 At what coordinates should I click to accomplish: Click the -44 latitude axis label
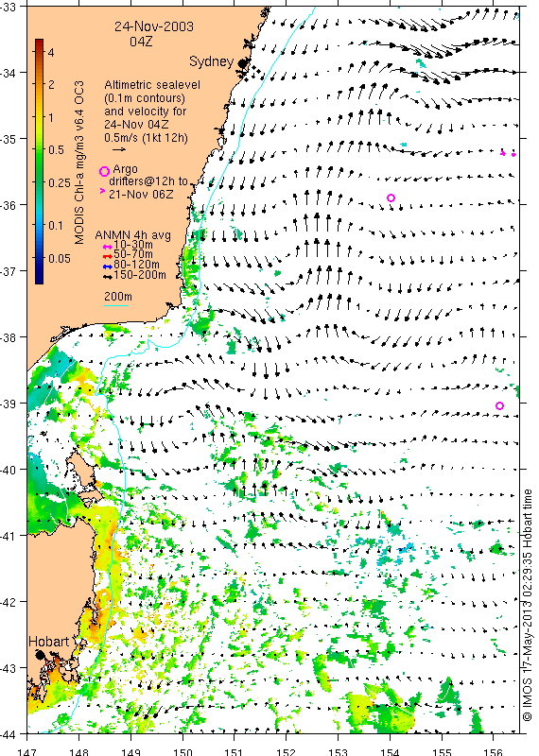9,734
